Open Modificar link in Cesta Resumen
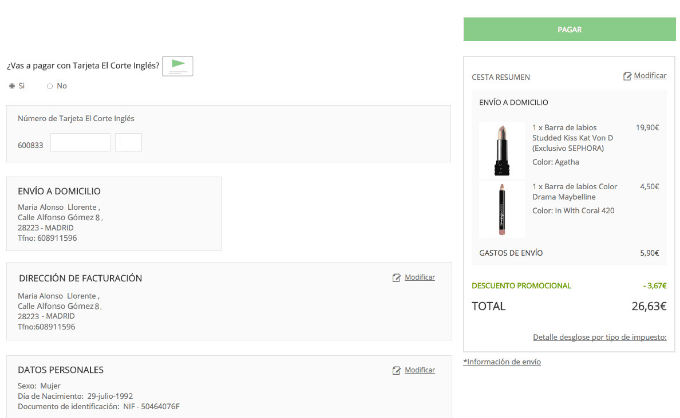Image resolution: width=680 pixels, height=418 pixels. (x=650, y=75)
